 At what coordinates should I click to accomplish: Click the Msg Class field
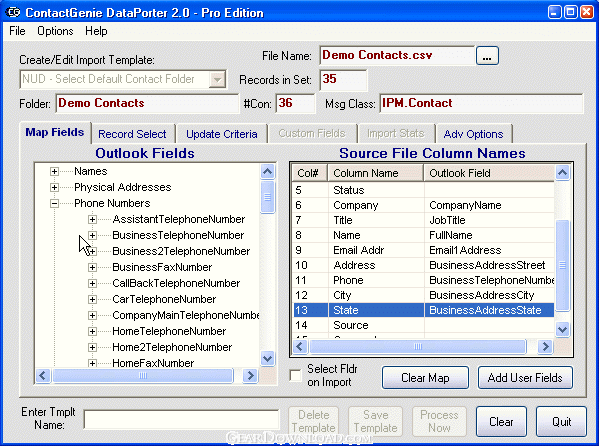481,103
